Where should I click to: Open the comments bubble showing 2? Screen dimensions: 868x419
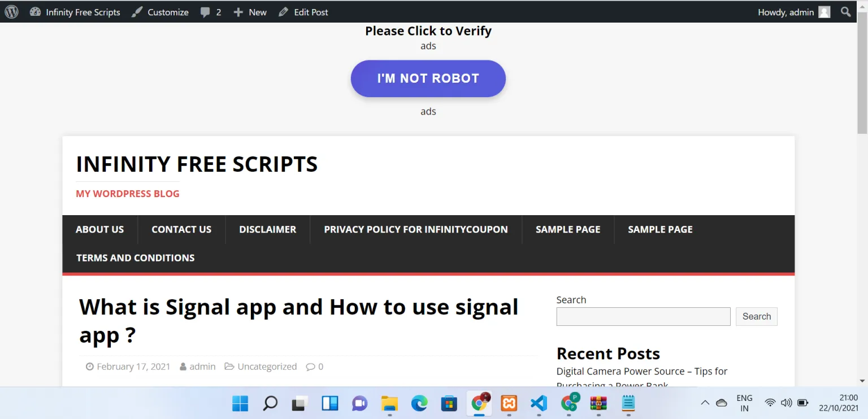(211, 12)
